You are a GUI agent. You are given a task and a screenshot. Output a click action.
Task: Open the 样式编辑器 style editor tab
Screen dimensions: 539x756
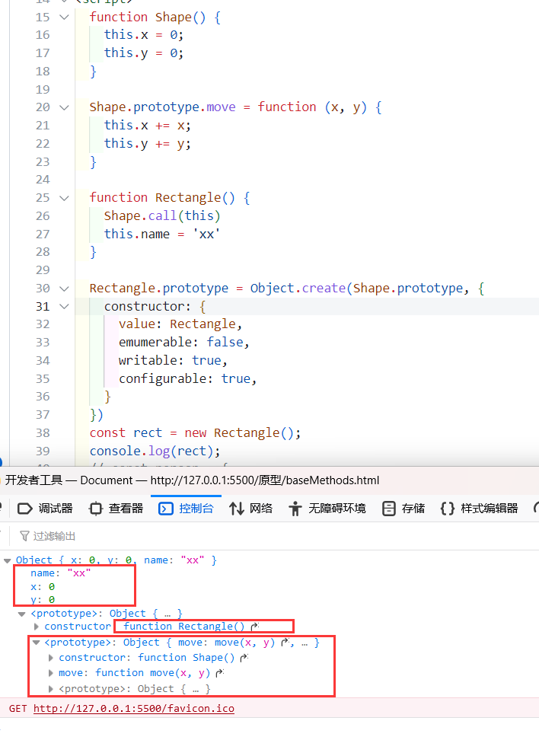pyautogui.click(x=479, y=508)
